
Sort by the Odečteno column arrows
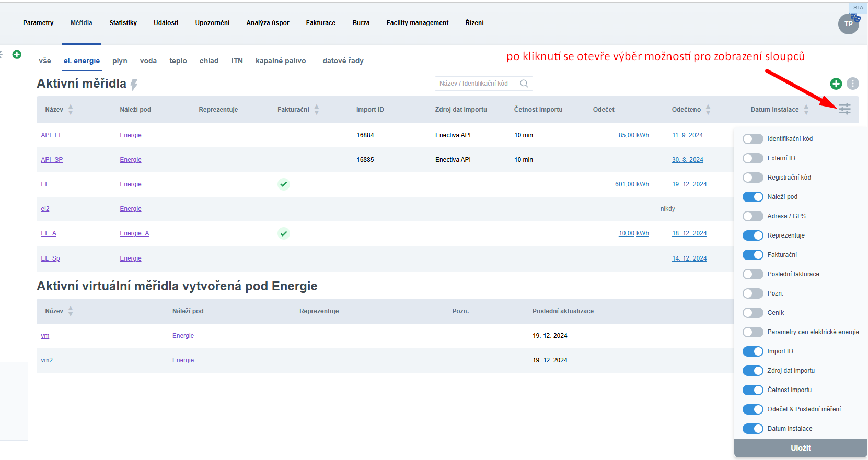[708, 110]
